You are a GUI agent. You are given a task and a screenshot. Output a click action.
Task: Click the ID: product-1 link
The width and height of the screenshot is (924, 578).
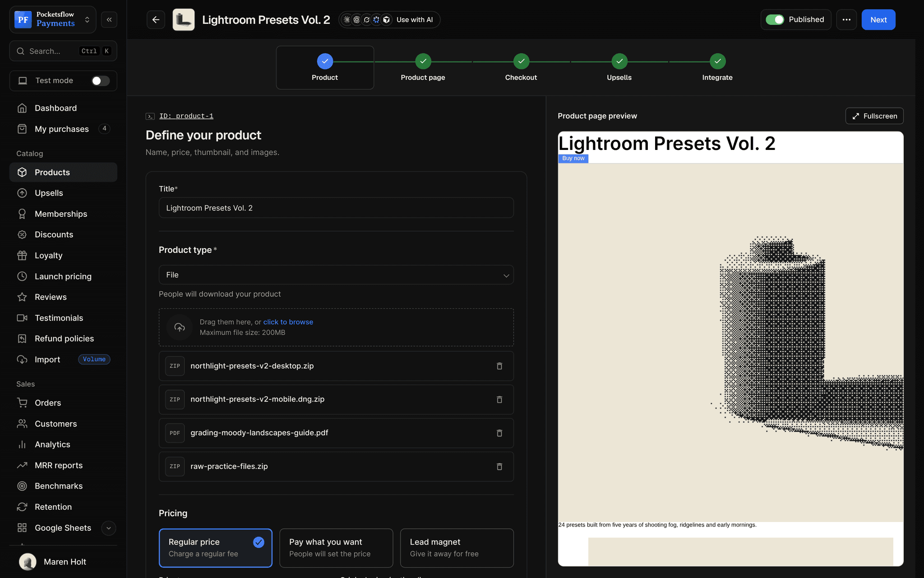pyautogui.click(x=186, y=116)
